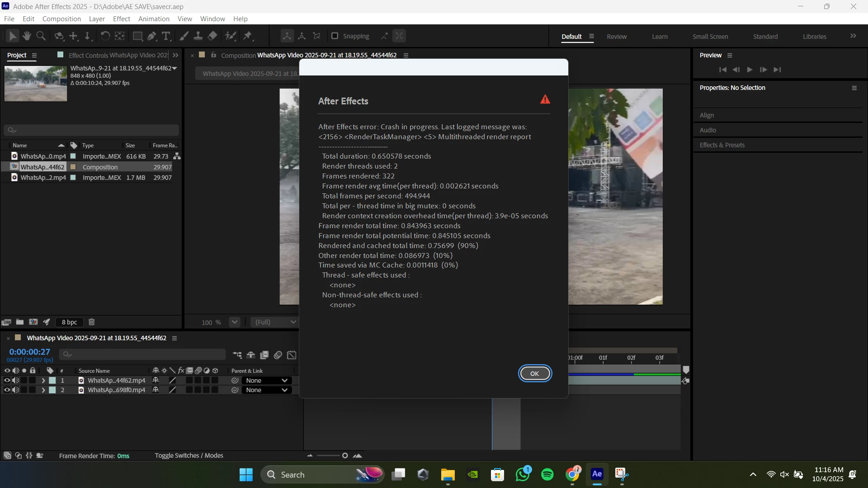Click the delete trash icon in Project panel
Image resolution: width=868 pixels, height=488 pixels.
tap(91, 322)
